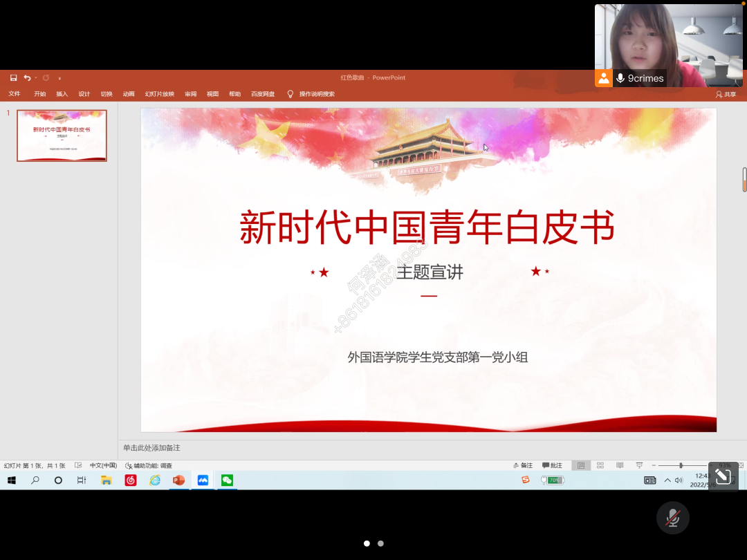Image resolution: width=747 pixels, height=560 pixels.
Task: Open WeChat from the taskbar
Action: pos(228,480)
